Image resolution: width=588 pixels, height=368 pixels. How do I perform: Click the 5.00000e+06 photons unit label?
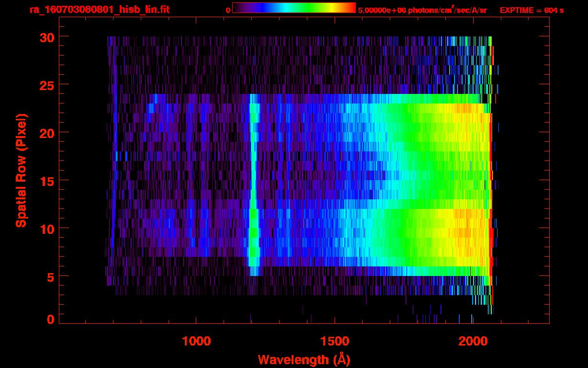click(x=422, y=10)
